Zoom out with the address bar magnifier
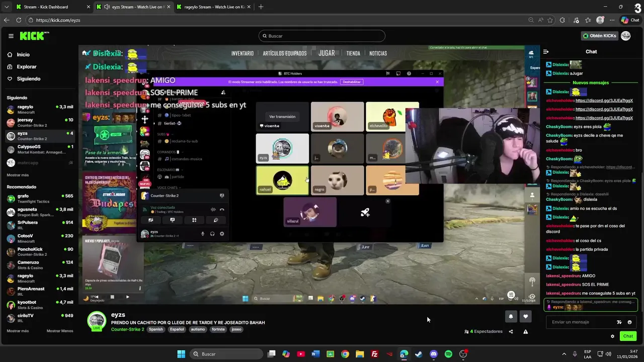 (x=531, y=20)
